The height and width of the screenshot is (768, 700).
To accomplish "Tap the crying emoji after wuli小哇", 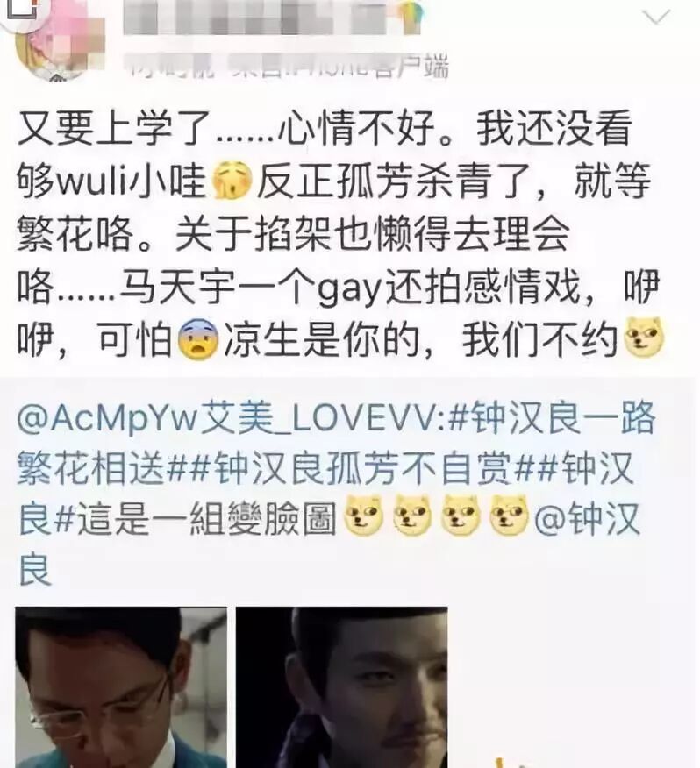I will pos(232,181).
